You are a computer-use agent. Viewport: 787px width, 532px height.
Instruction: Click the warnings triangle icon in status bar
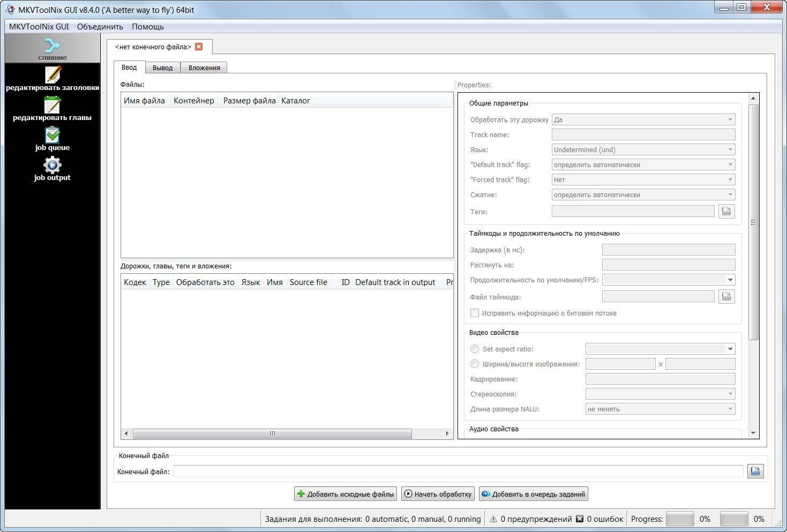(x=493, y=519)
